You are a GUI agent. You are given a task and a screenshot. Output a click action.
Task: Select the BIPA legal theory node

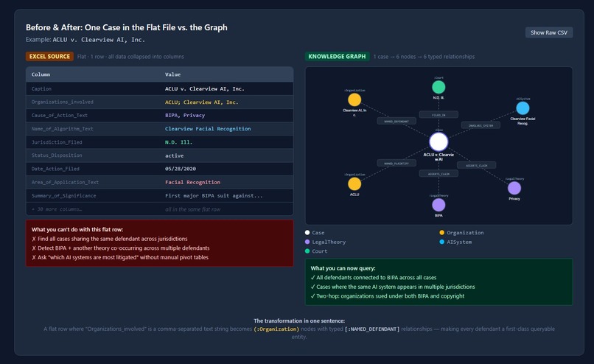438,205
